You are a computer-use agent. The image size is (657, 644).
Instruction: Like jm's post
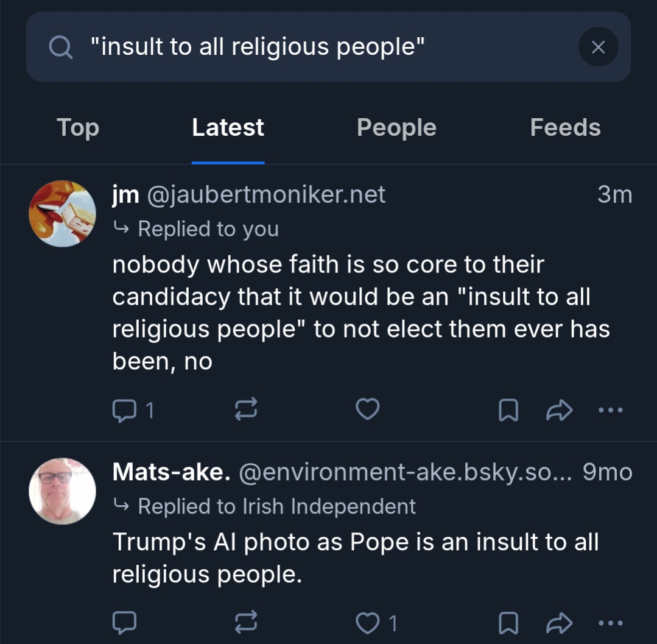(x=367, y=410)
